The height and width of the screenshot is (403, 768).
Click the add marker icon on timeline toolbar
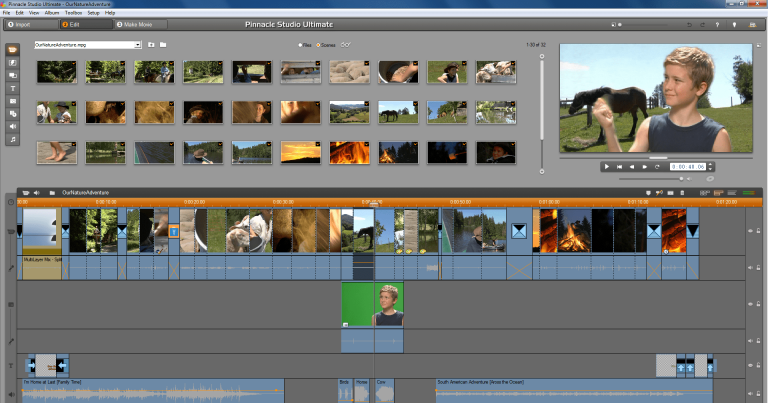click(648, 193)
